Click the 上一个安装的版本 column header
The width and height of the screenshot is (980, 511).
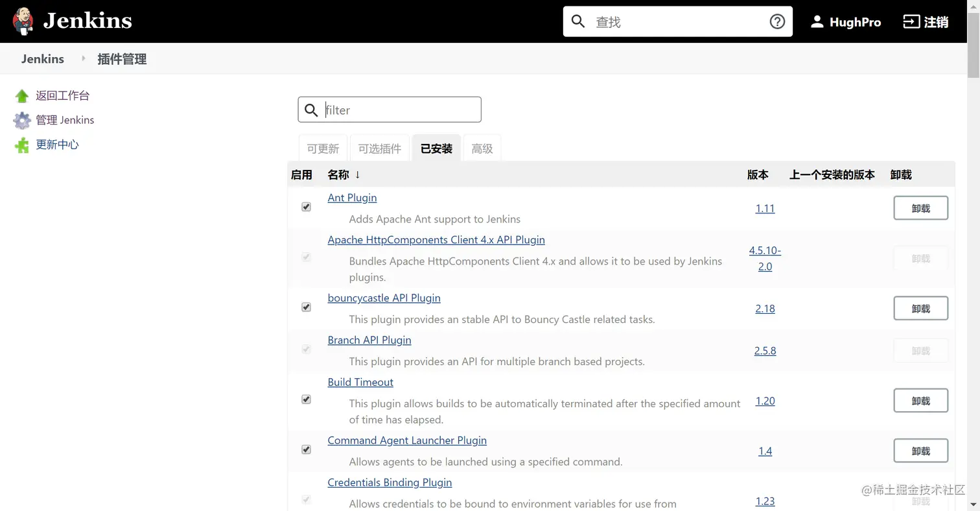832,174
